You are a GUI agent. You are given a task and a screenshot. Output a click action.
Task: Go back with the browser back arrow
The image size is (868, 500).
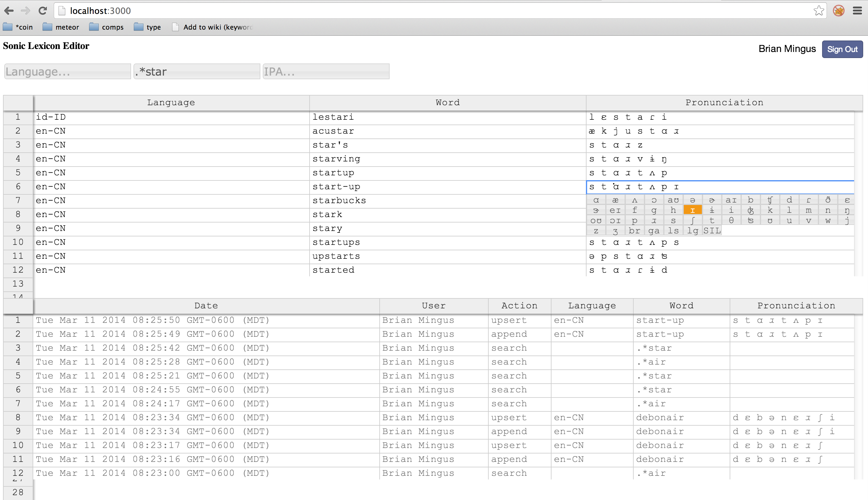tap(9, 11)
